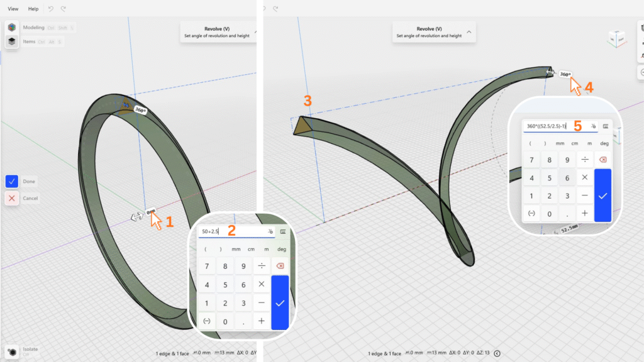Confirm the 360*((52.5/2.5)-1) entry with blue checkmark
Screen dimensions: 644x362
click(602, 195)
